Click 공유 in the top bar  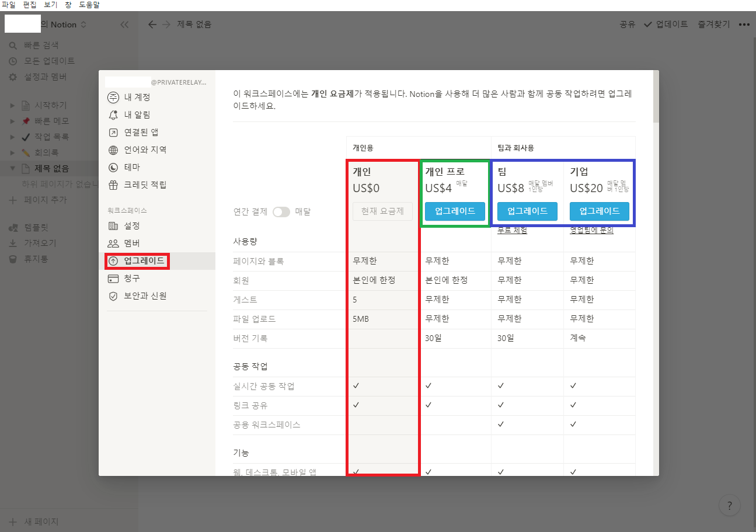pos(628,25)
